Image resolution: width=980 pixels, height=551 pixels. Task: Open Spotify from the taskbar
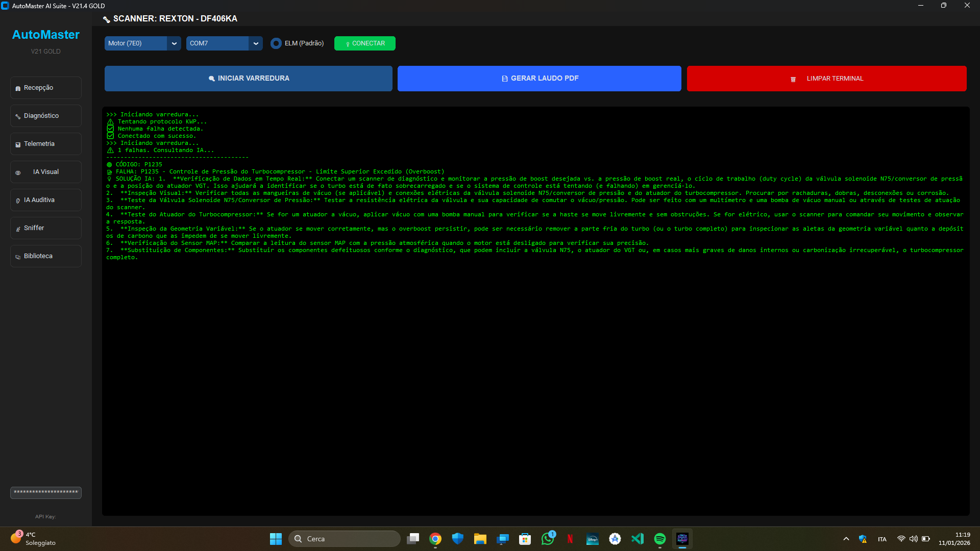659,539
